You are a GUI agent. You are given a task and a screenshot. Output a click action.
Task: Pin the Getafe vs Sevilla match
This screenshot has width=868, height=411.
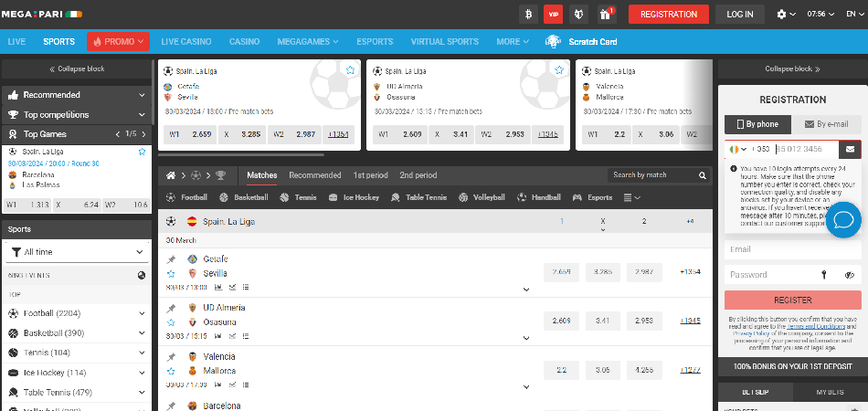pyautogui.click(x=171, y=259)
